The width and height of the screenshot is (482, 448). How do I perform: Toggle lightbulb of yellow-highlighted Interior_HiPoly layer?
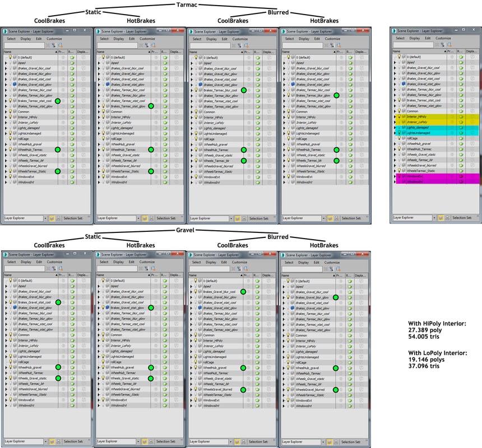point(400,116)
